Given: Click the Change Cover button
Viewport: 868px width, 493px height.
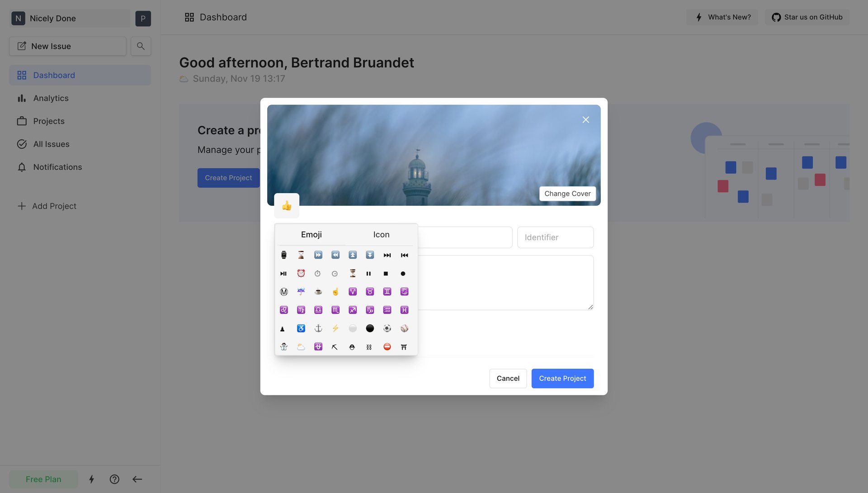Looking at the screenshot, I should click(x=567, y=194).
